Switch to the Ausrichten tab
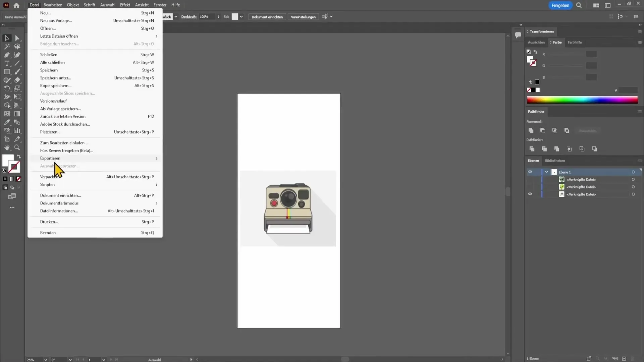Screen dimensions: 644x362 [536, 43]
